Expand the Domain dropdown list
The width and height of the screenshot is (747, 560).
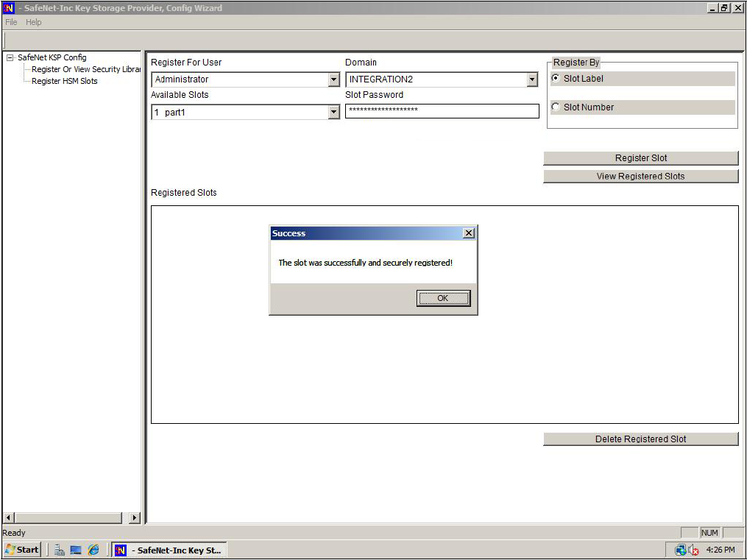click(532, 79)
